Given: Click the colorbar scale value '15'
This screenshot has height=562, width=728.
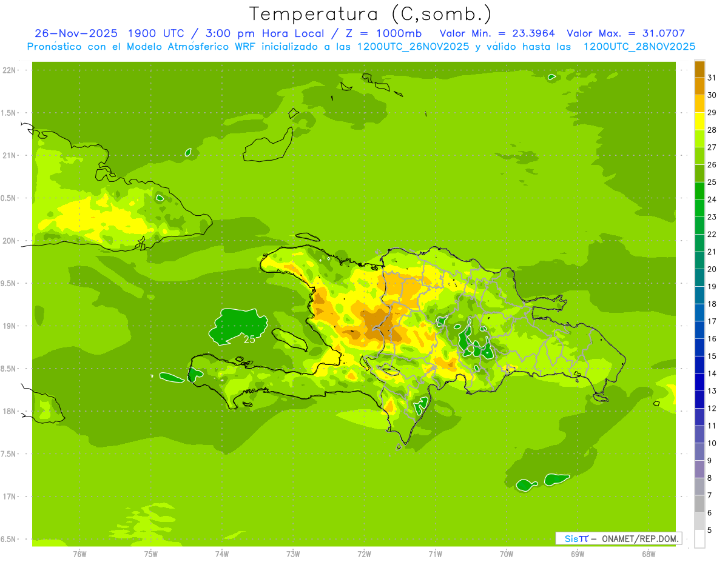Looking at the screenshot, I should click(x=712, y=356).
